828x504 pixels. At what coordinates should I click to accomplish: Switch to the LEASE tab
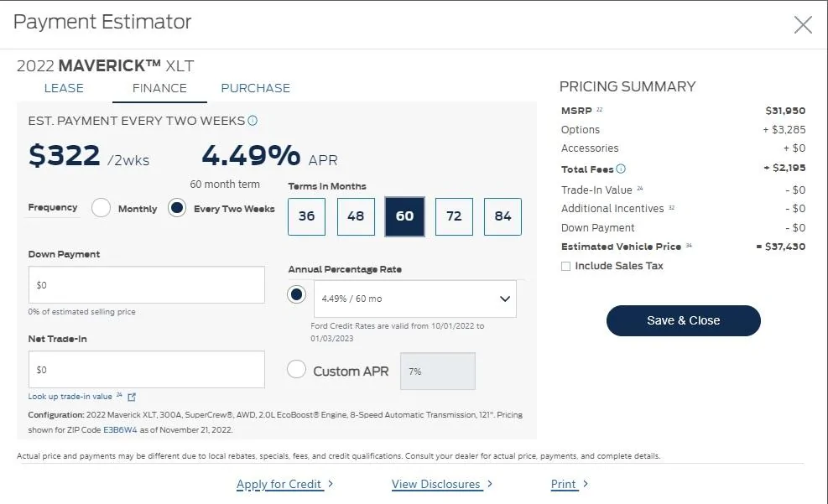[x=64, y=88]
